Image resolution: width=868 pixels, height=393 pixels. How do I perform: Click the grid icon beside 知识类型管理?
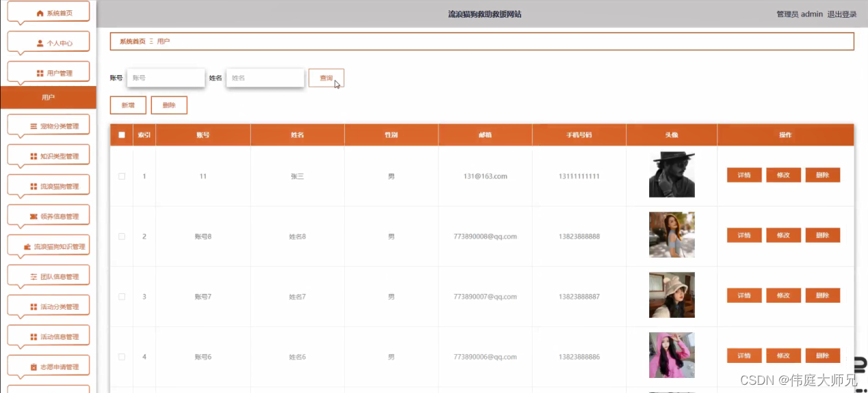34,157
